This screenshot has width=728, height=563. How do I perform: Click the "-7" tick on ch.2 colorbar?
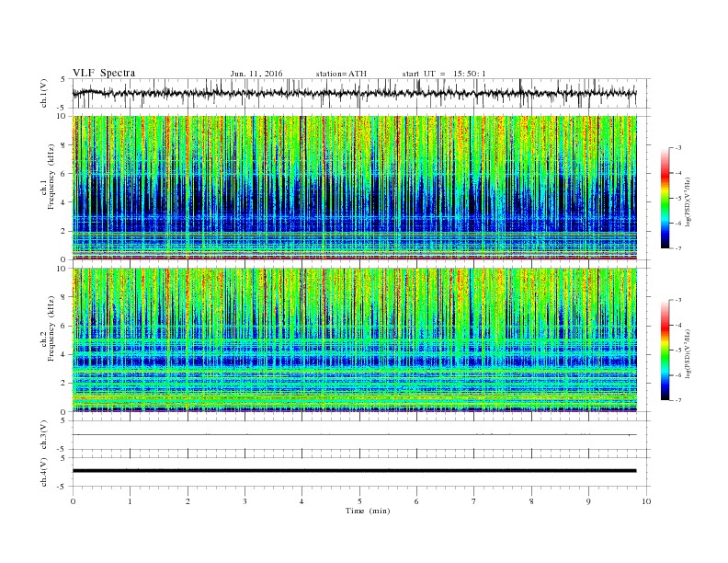point(678,400)
